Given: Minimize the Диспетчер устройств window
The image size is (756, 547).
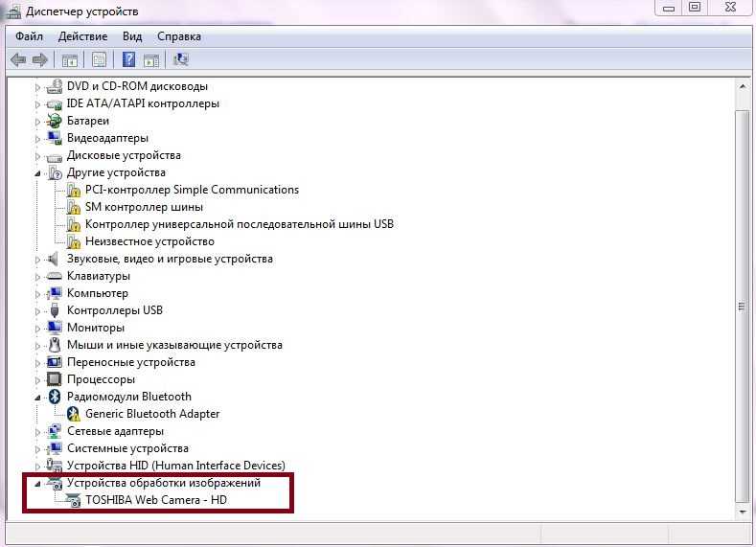Looking at the screenshot, I should pos(669,8).
